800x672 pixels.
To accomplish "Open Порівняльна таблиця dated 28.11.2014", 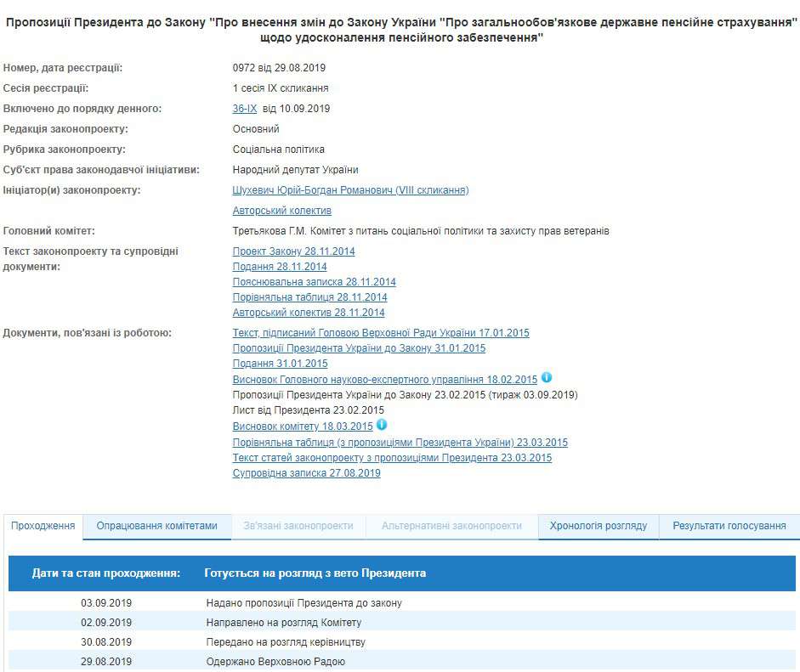I will [x=309, y=297].
